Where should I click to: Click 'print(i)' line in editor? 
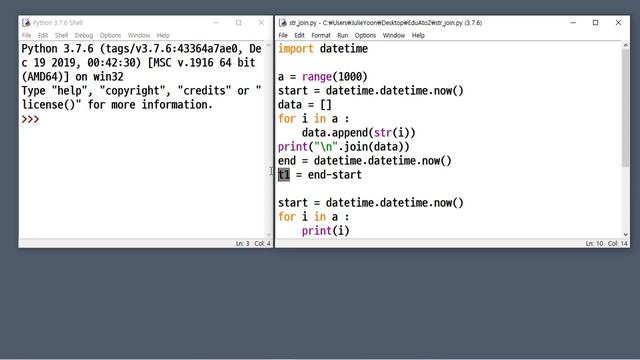point(326,231)
